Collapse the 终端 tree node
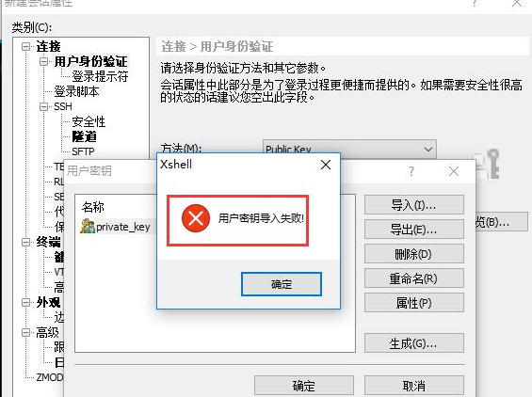 tap(26, 242)
